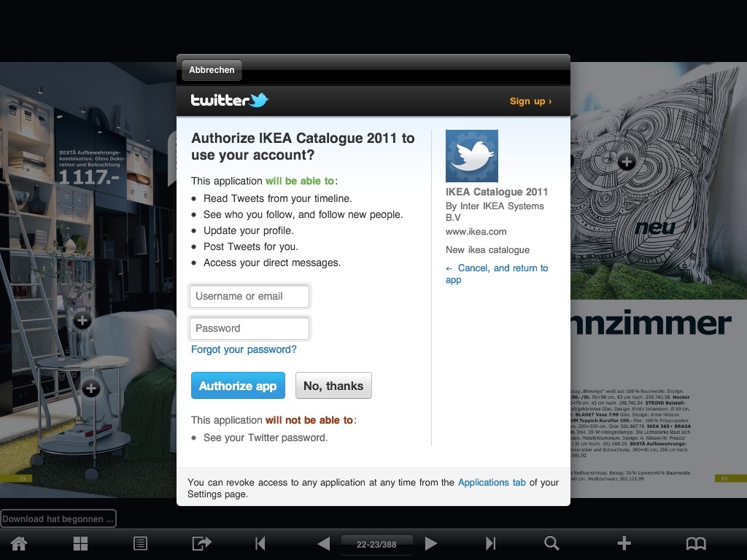Open search with magnifier icon
This screenshot has width=747, height=560.
551,542
